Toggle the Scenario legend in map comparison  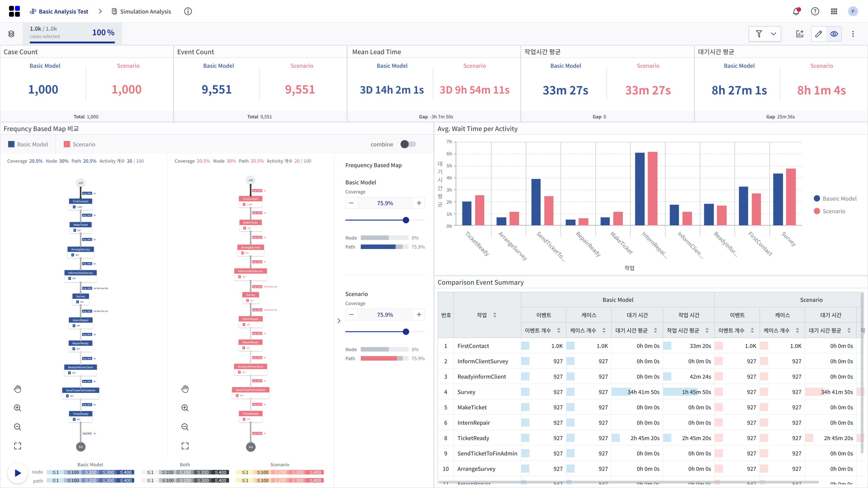coord(79,144)
